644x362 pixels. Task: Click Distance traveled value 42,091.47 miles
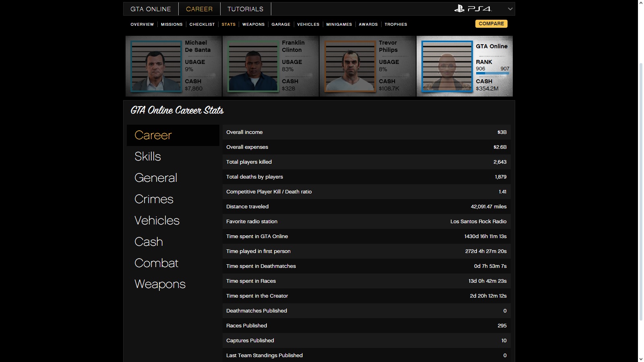point(489,207)
